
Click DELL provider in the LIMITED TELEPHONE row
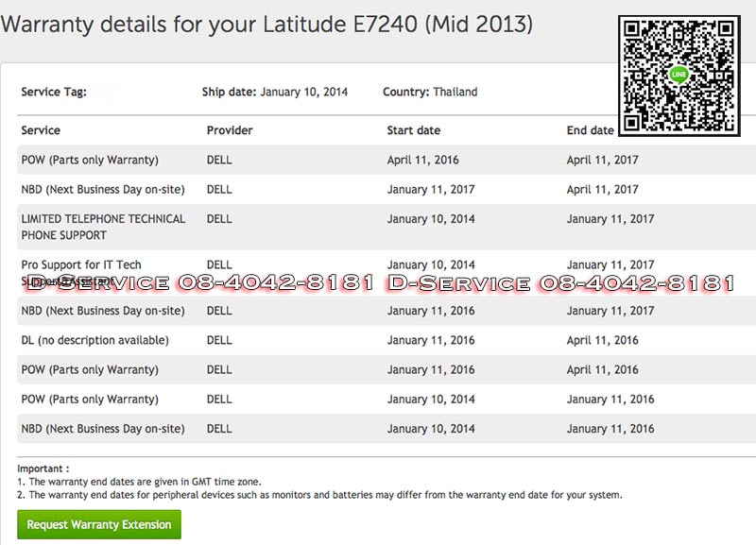(x=219, y=219)
